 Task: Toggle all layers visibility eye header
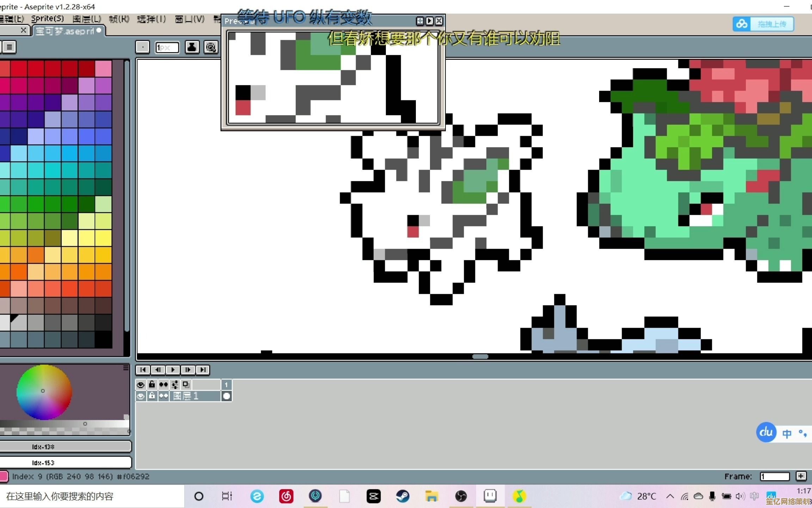click(x=141, y=385)
